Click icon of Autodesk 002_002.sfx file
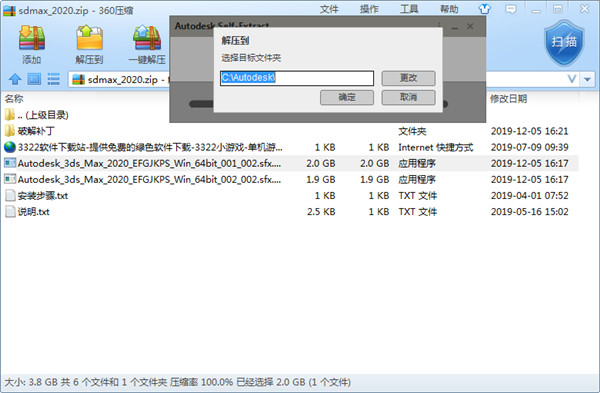The height and width of the screenshot is (393, 600). [x=10, y=179]
